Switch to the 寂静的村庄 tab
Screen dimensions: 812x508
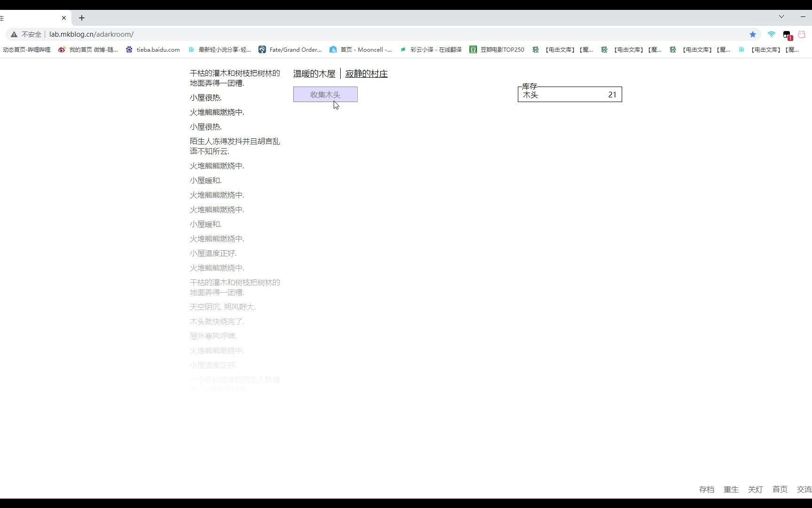pos(366,74)
